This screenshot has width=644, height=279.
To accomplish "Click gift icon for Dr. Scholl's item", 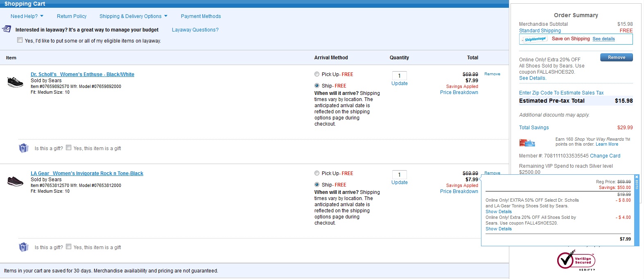I will (x=24, y=148).
